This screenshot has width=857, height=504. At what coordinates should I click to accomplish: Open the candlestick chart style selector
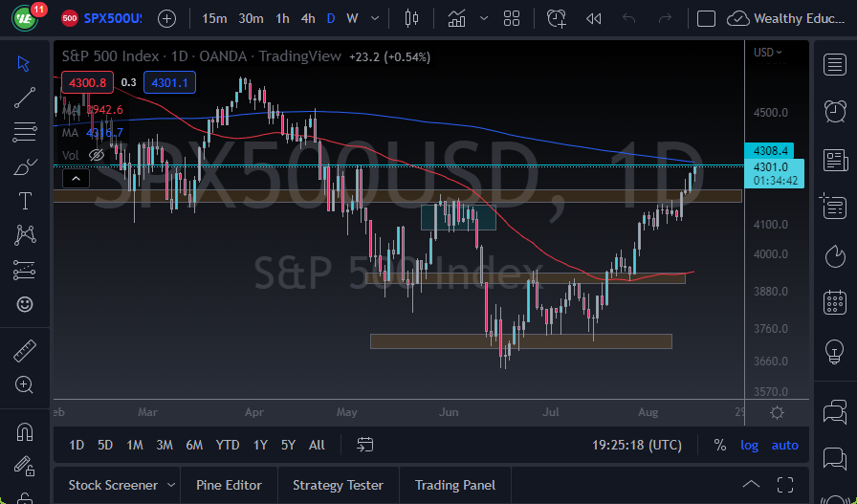point(412,18)
